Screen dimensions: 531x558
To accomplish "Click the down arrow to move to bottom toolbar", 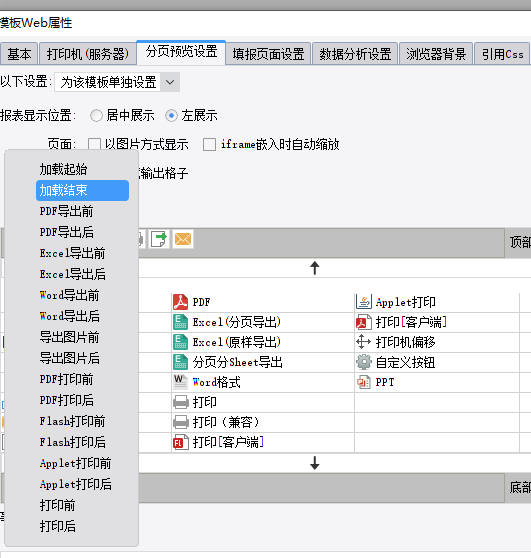I will tap(315, 463).
